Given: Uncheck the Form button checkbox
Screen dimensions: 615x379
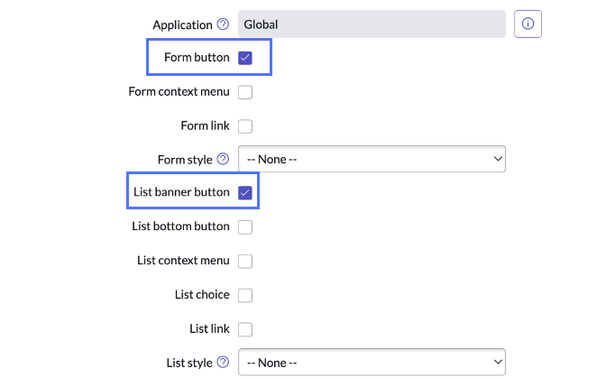Looking at the screenshot, I should [x=245, y=58].
